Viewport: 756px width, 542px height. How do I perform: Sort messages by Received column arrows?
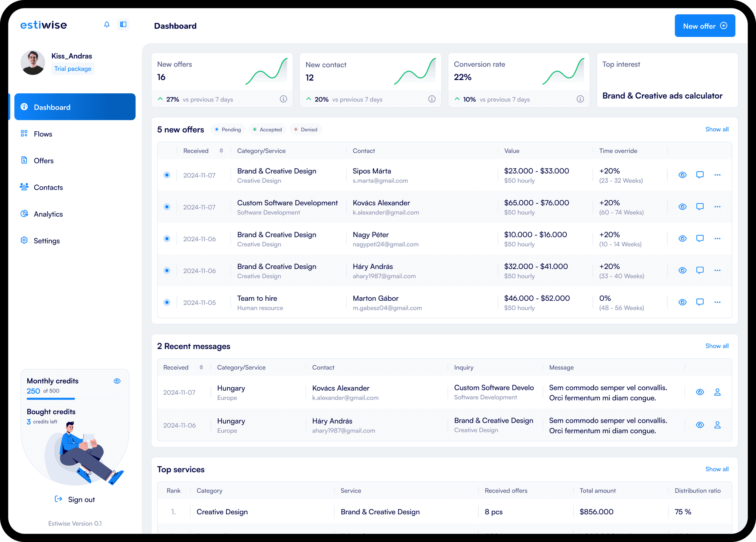[x=201, y=367]
